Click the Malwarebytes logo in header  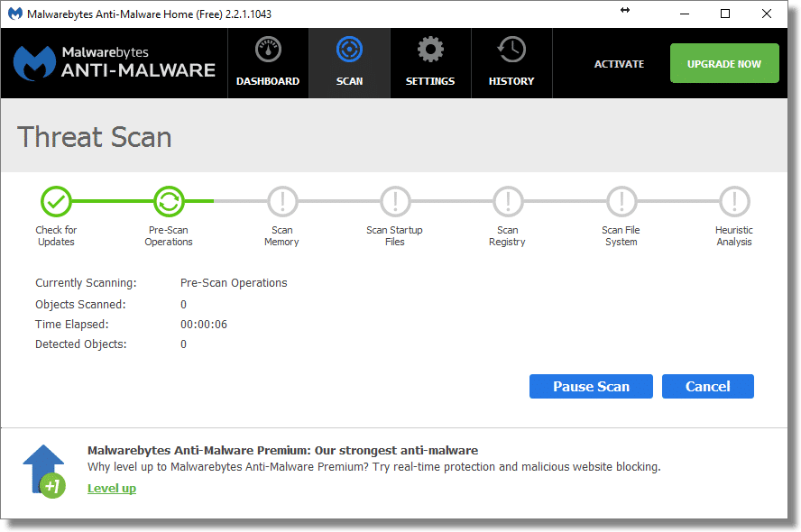(x=115, y=63)
